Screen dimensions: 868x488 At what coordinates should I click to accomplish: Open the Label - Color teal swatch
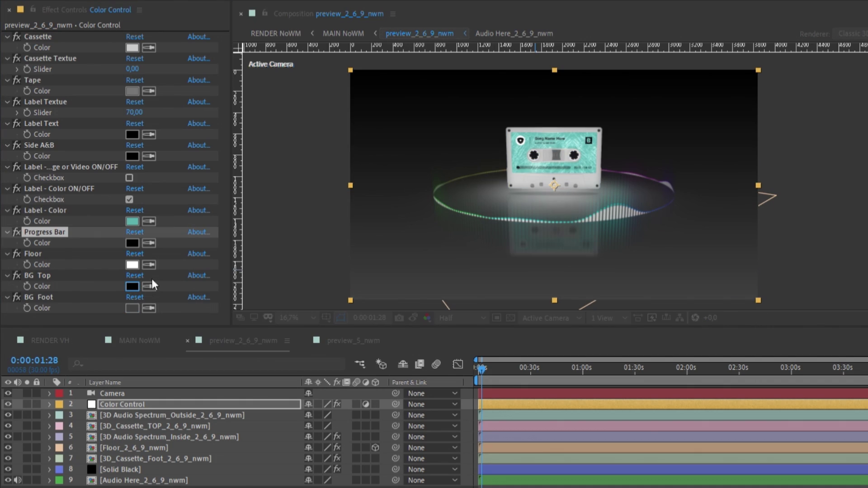(132, 221)
